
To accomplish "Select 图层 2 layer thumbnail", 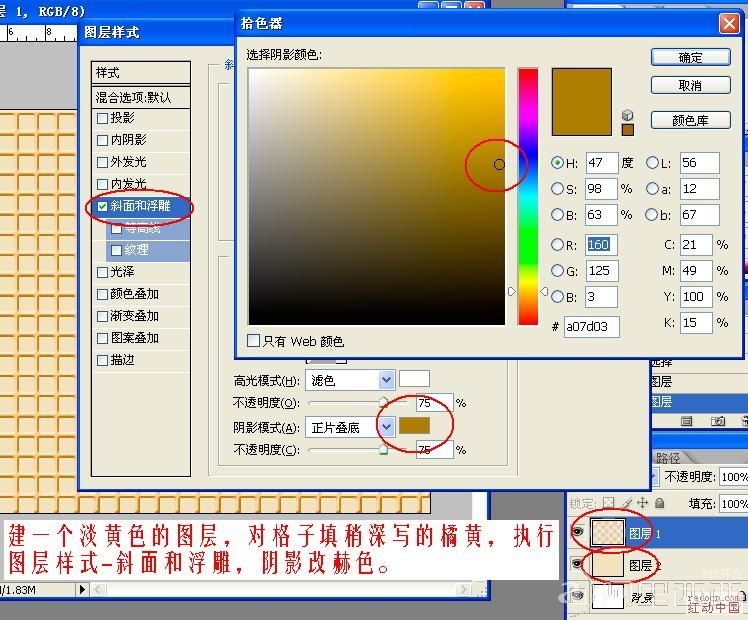I will pos(607,564).
